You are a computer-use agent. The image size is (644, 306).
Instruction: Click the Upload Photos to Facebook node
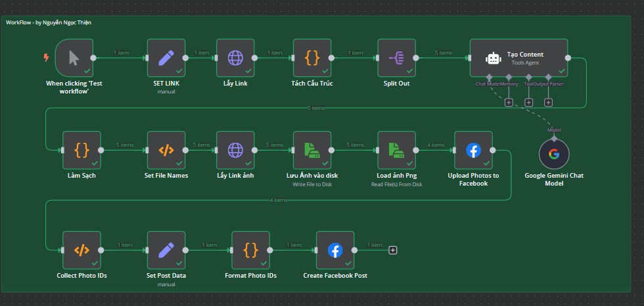[473, 151]
